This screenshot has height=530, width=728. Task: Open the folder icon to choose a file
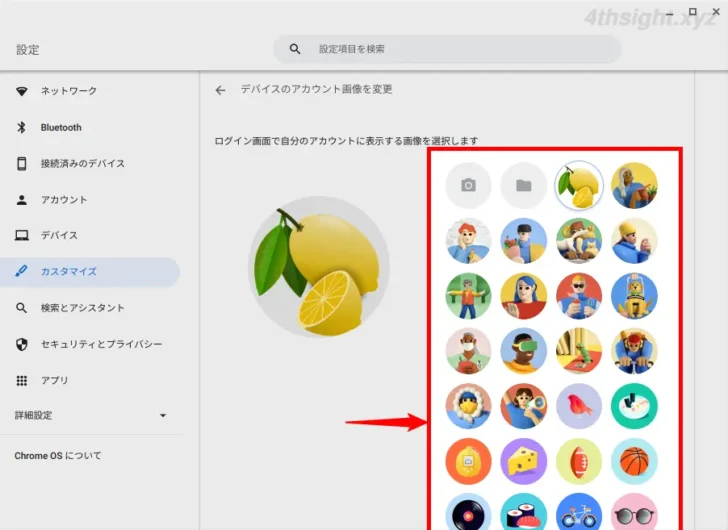click(x=523, y=186)
